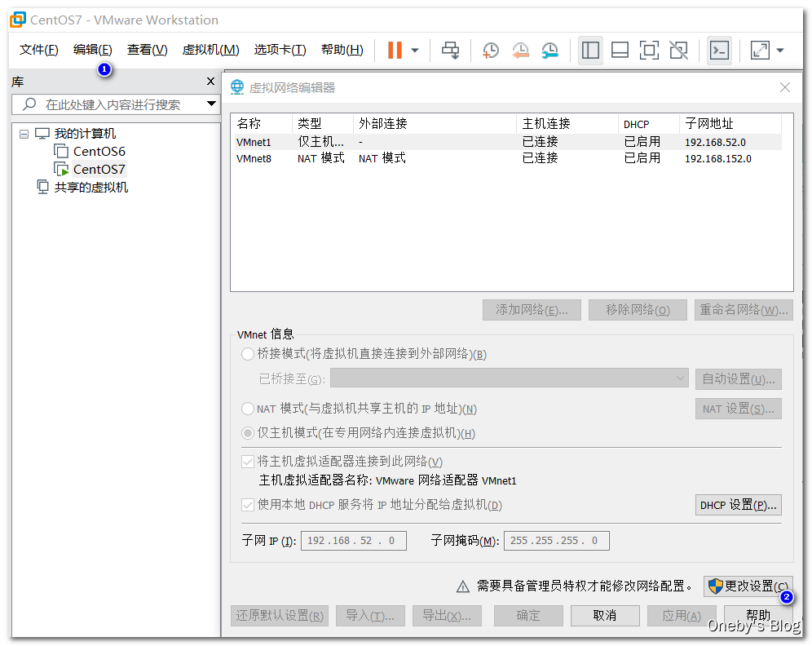This screenshot has height=646, width=812.
Task: Close the 虚拟网络编辑器 dialog
Action: (784, 87)
